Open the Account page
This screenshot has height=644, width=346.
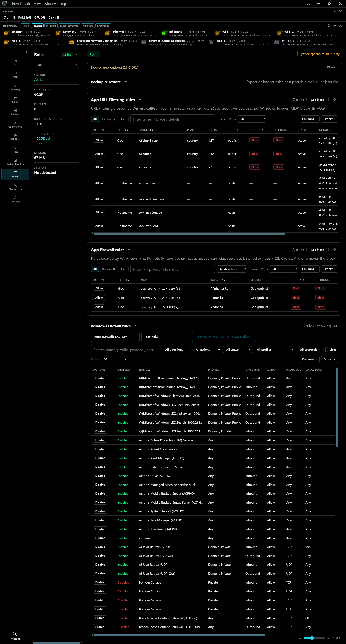15,636
